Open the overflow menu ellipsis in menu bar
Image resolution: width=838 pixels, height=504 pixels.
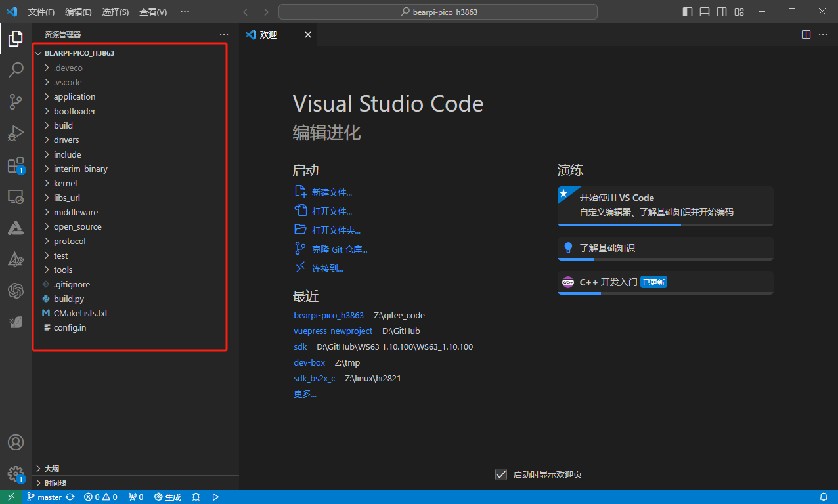coord(185,12)
